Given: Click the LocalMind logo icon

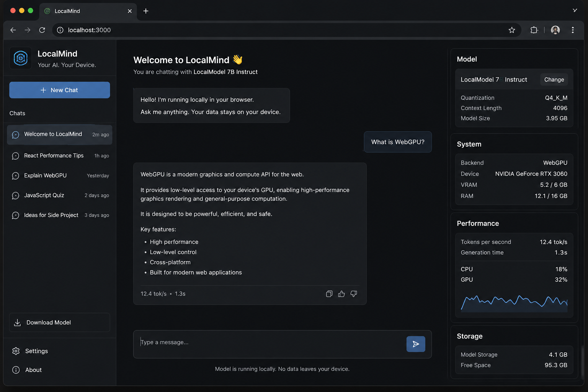Looking at the screenshot, I should pyautogui.click(x=21, y=58).
